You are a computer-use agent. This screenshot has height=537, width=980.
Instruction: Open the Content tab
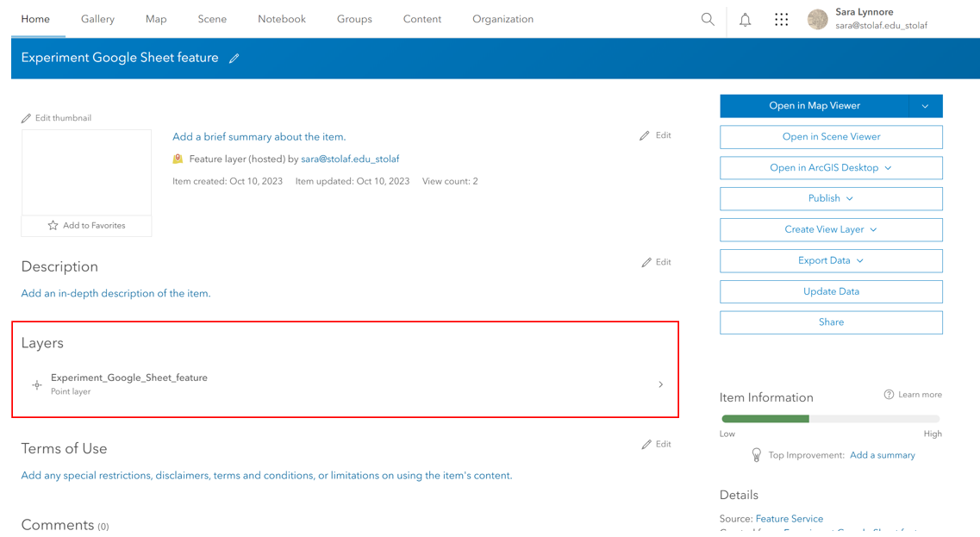click(x=421, y=19)
